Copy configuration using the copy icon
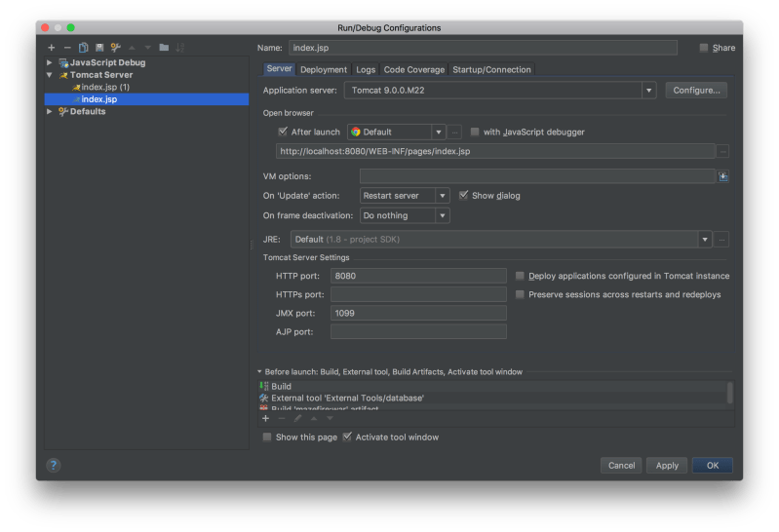The width and height of the screenshot is (779, 532). tap(84, 48)
